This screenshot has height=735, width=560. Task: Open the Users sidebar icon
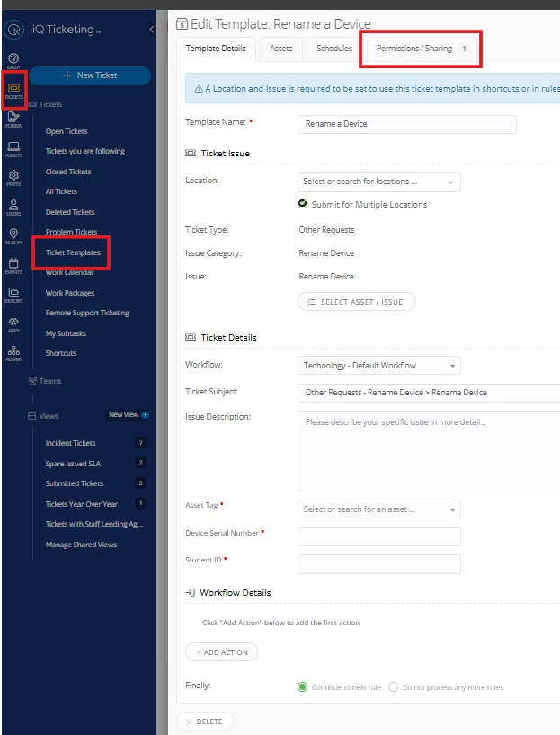(x=13, y=208)
